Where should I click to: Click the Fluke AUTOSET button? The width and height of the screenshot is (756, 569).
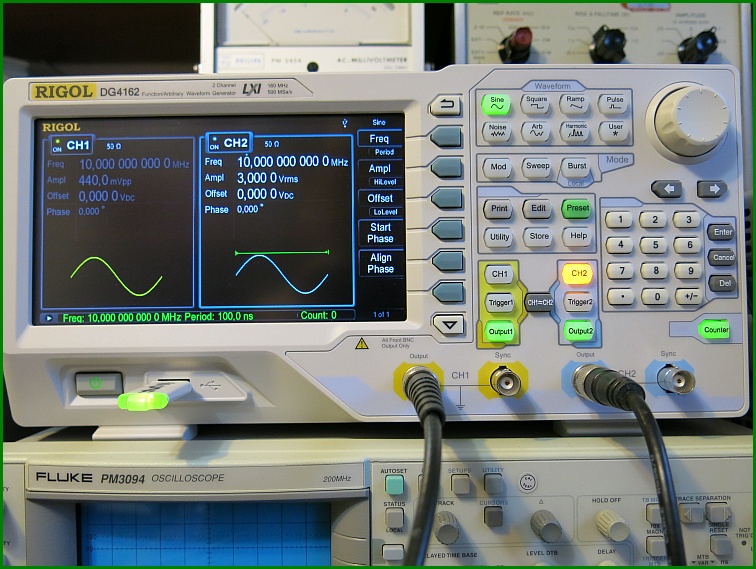click(394, 485)
